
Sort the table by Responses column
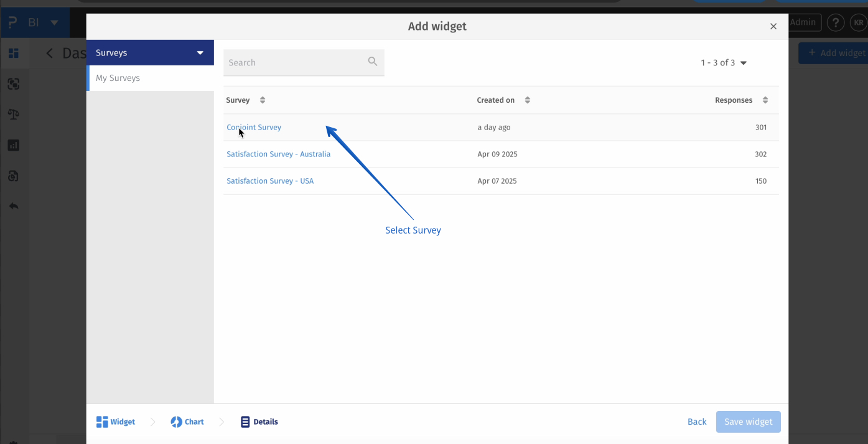click(x=765, y=100)
